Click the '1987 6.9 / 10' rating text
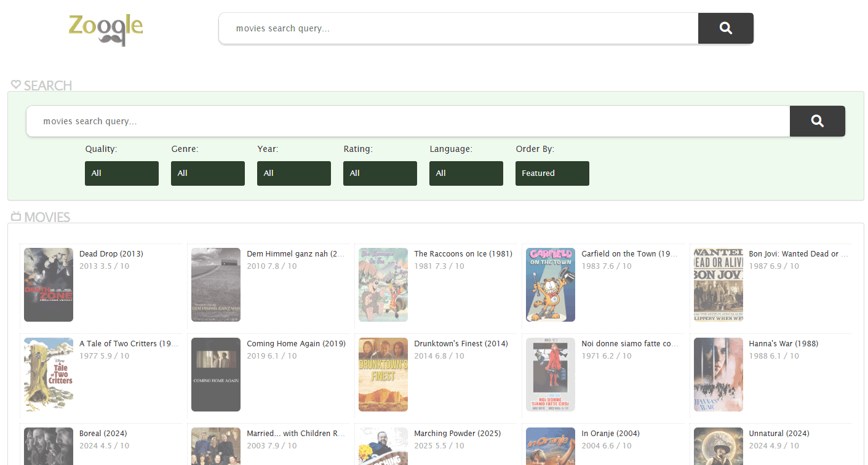 pyautogui.click(x=774, y=266)
